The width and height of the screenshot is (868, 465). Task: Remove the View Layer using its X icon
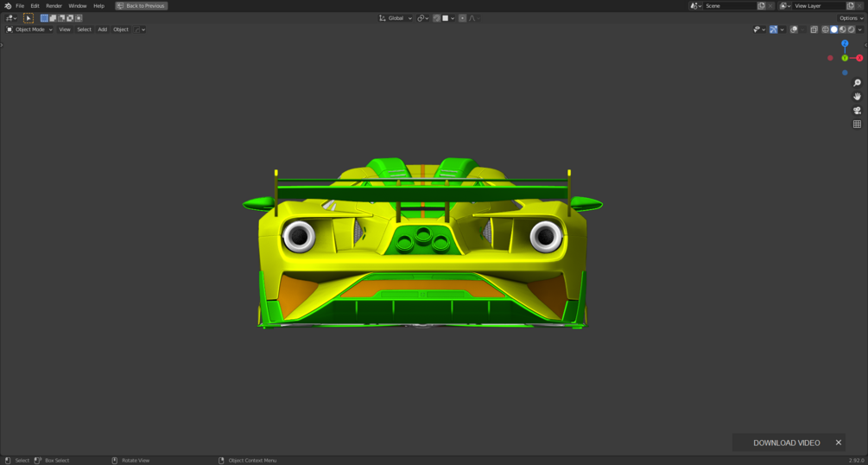[x=859, y=5]
